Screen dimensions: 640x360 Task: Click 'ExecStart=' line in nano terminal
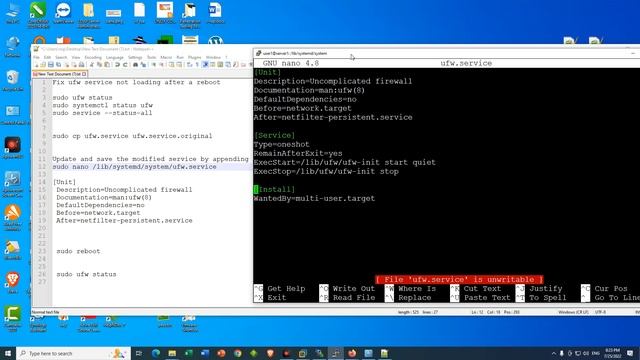pyautogui.click(x=344, y=162)
